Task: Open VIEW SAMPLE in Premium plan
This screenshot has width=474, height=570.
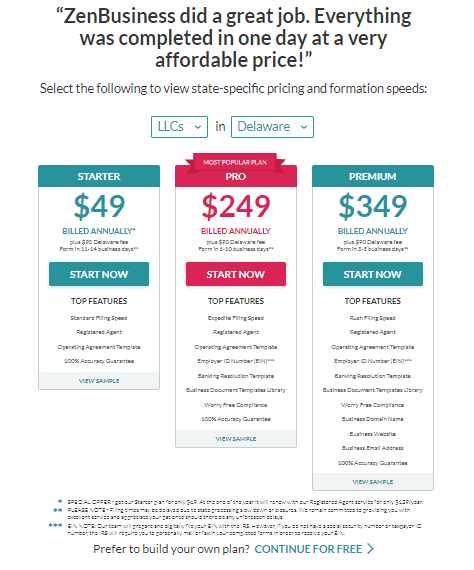Action: pyautogui.click(x=373, y=482)
